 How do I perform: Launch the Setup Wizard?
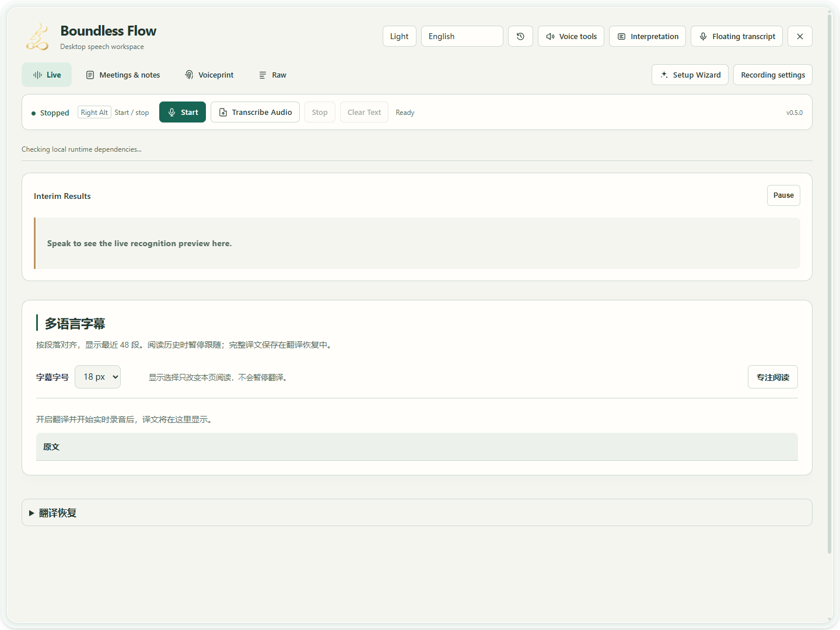click(x=690, y=75)
